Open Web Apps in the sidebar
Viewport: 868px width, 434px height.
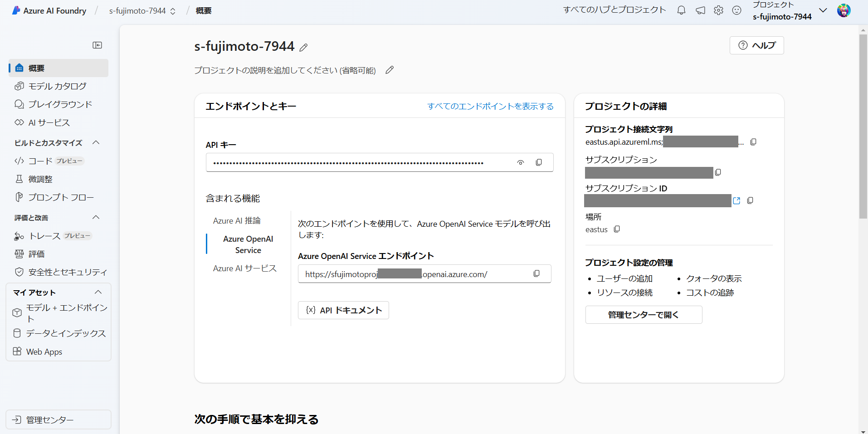[x=59, y=351]
